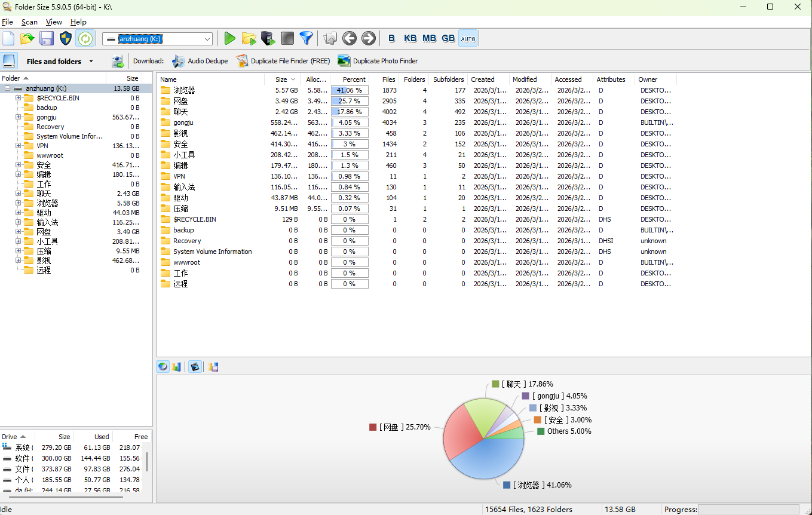Click the stop scan square icon
This screenshot has width=812, height=515.
tap(287, 39)
